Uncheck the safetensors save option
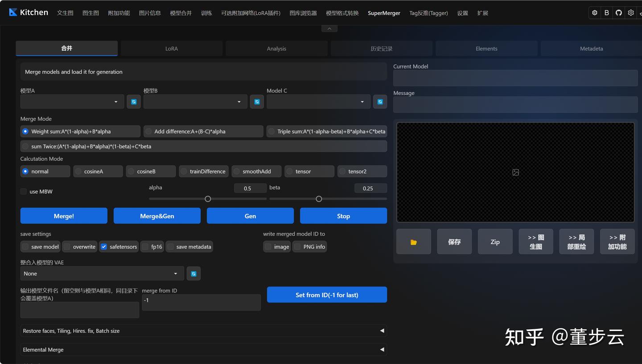Viewport: 642px width, 364px height. (x=104, y=247)
